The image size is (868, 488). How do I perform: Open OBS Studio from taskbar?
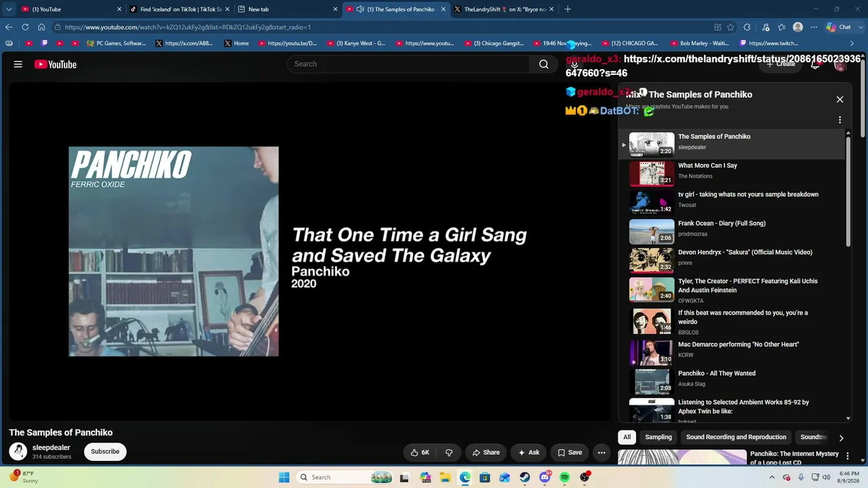coord(585,477)
